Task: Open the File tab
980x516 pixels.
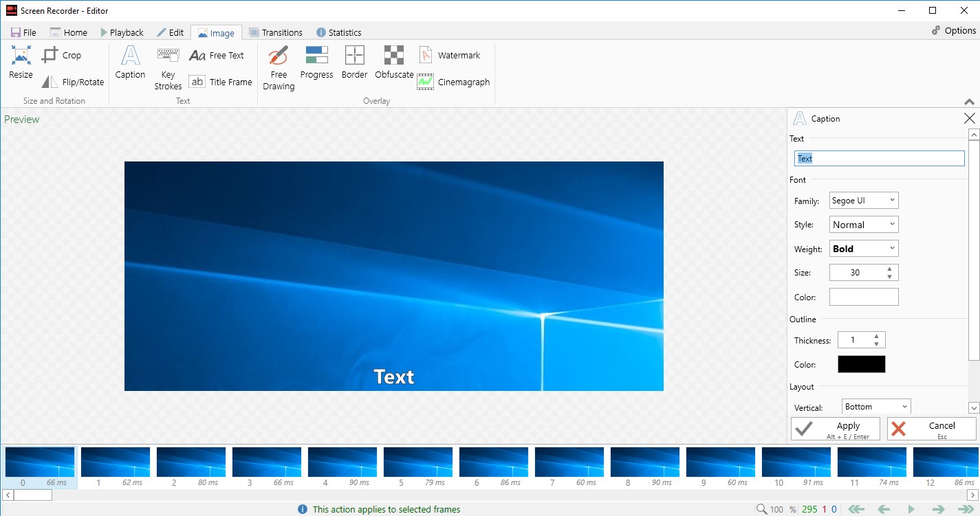Action: pos(23,32)
